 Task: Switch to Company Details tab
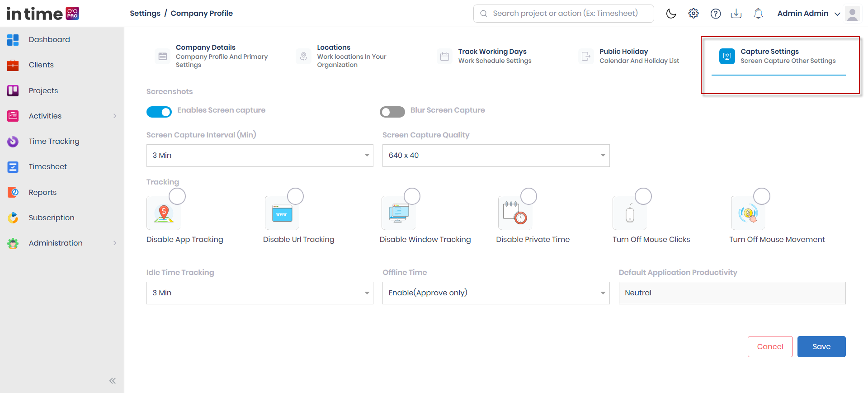click(213, 56)
